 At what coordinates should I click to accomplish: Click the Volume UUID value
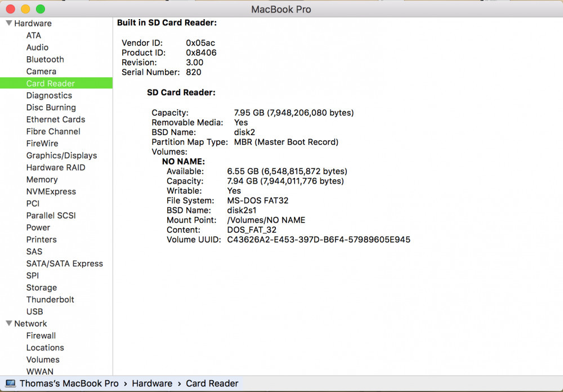pos(319,240)
